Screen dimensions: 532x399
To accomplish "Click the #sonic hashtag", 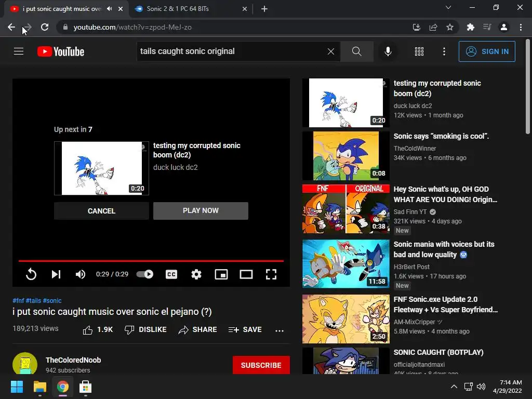I will [x=52, y=301].
